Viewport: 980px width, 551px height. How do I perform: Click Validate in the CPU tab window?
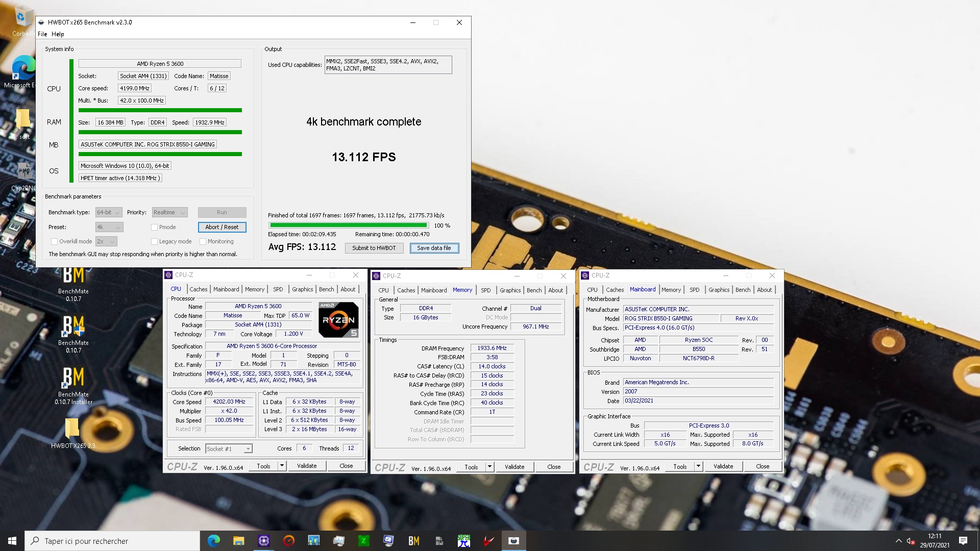(x=307, y=466)
